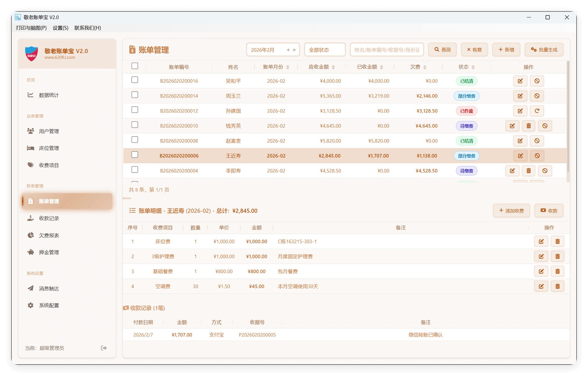Delete the 空调费 charge item
Viewport: 588px width, 376px height.
click(x=557, y=286)
